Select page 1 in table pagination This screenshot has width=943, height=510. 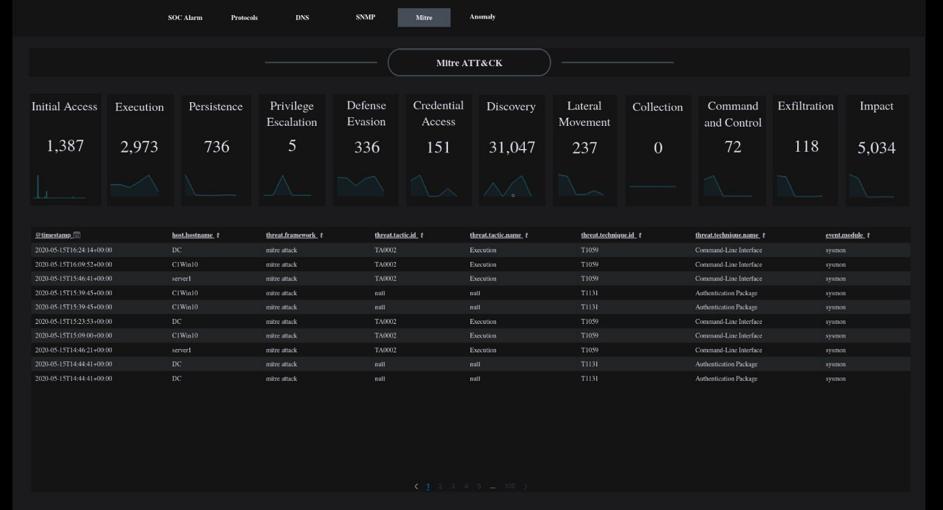pyautogui.click(x=428, y=487)
